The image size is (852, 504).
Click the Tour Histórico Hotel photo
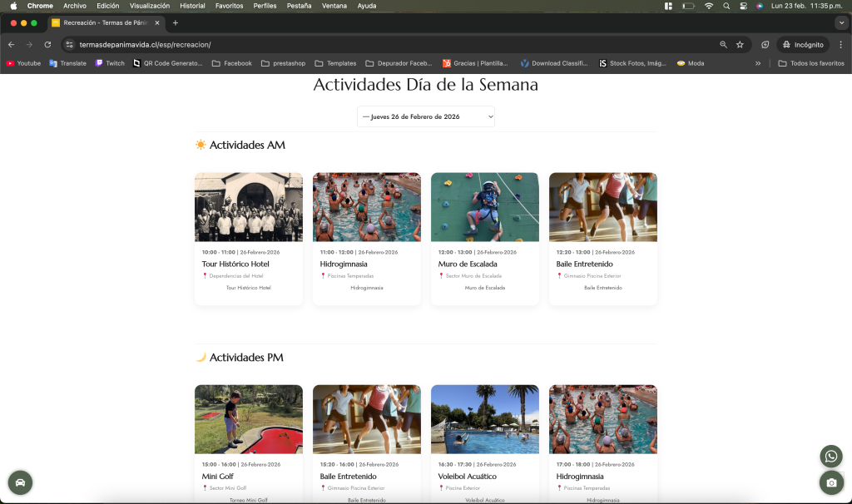248,207
